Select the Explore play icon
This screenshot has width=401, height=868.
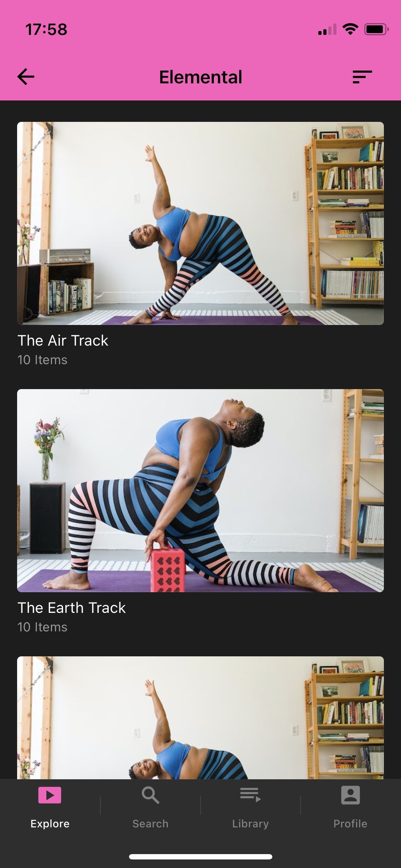50,795
